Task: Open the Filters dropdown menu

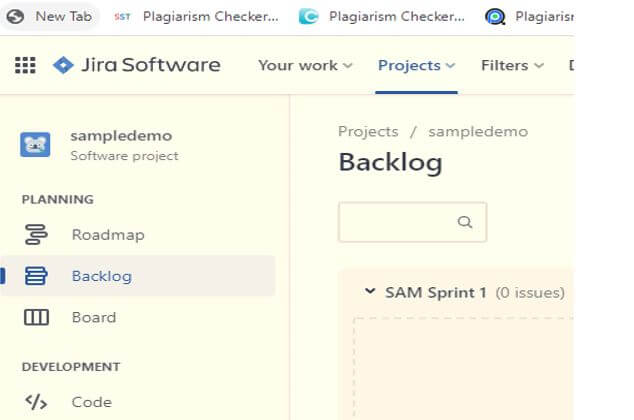Action: [x=512, y=65]
